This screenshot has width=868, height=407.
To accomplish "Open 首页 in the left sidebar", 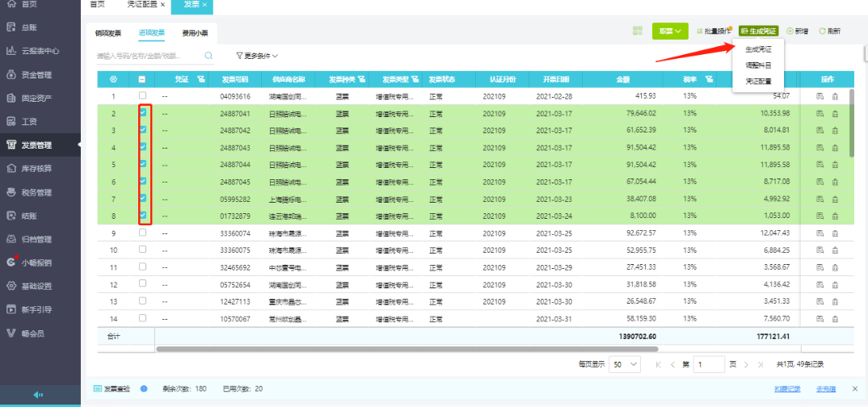I will 31,4.
